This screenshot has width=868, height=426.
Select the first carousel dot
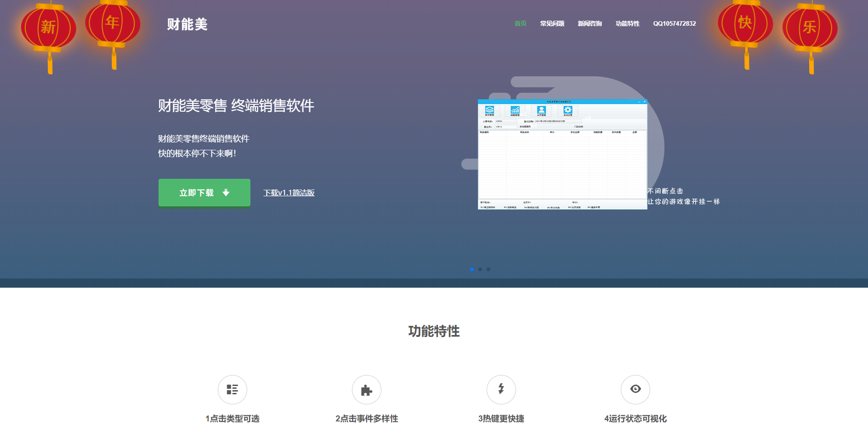click(472, 269)
